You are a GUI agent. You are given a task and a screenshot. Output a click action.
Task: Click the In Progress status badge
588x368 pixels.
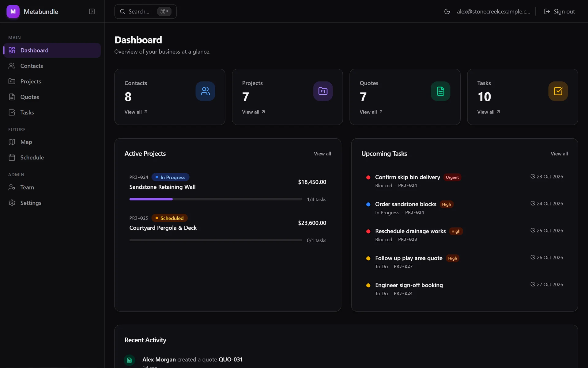click(x=170, y=177)
